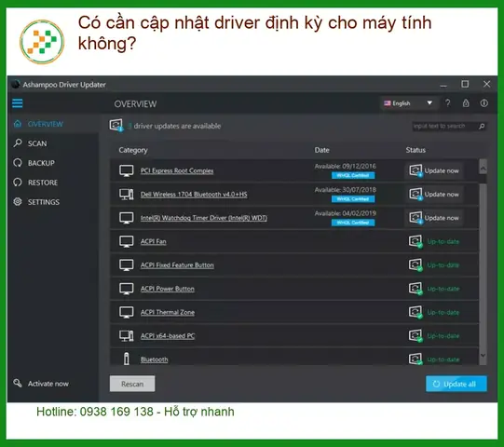Image resolution: width=504 pixels, height=447 pixels.
Task: Click the ACPI Fixed Feature Button status icon
Action: (x=415, y=265)
